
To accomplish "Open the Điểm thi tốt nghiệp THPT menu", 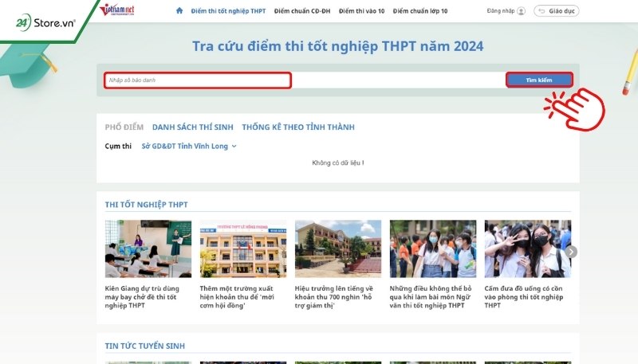I will click(x=228, y=11).
